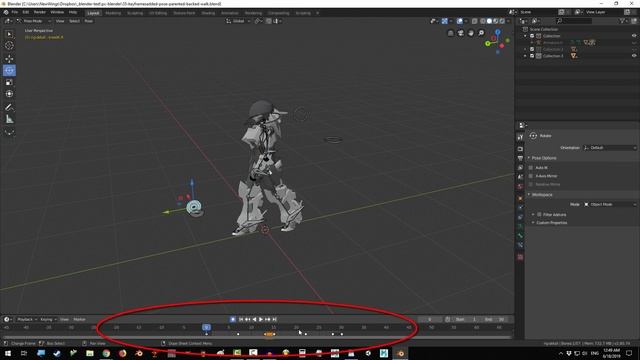
Task: Switch to the Layout workspace tab
Action: click(x=93, y=13)
